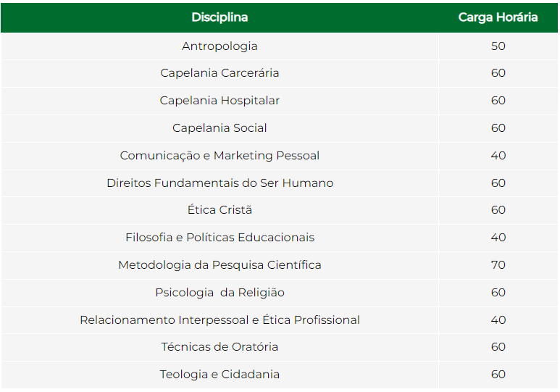Select Técnicas de Oratória discipline

click(x=220, y=346)
